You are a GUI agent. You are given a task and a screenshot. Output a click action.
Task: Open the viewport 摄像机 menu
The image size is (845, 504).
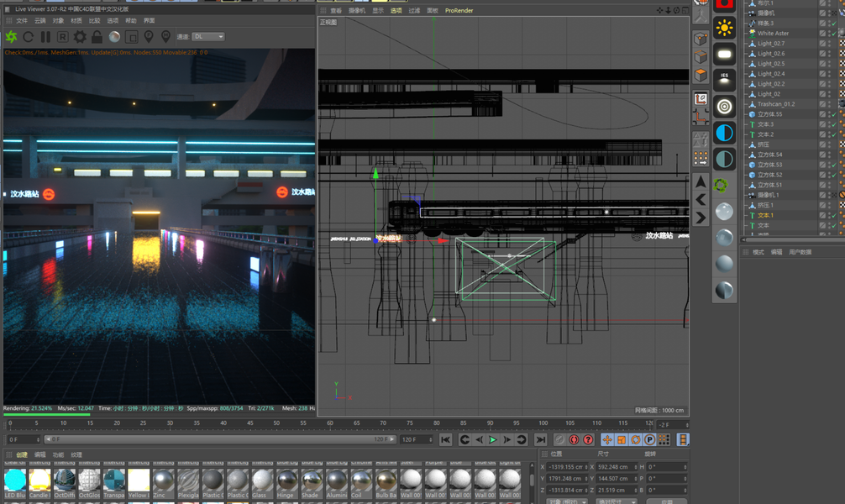357,10
